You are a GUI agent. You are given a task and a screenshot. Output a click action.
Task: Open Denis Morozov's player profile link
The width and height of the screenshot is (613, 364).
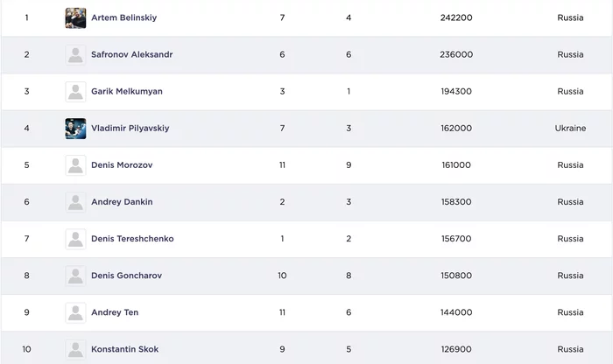pos(121,164)
